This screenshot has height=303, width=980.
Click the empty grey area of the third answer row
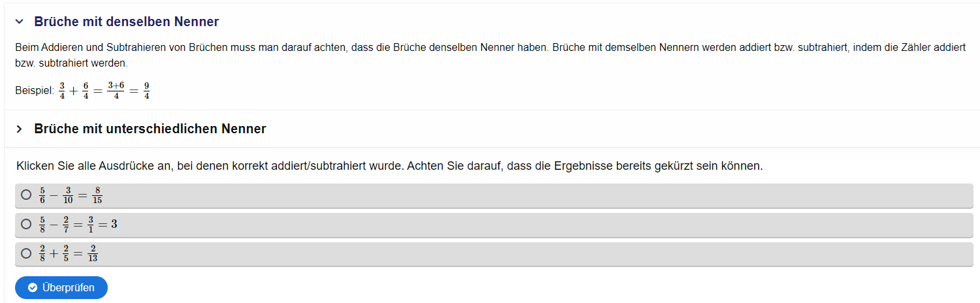tap(522, 254)
